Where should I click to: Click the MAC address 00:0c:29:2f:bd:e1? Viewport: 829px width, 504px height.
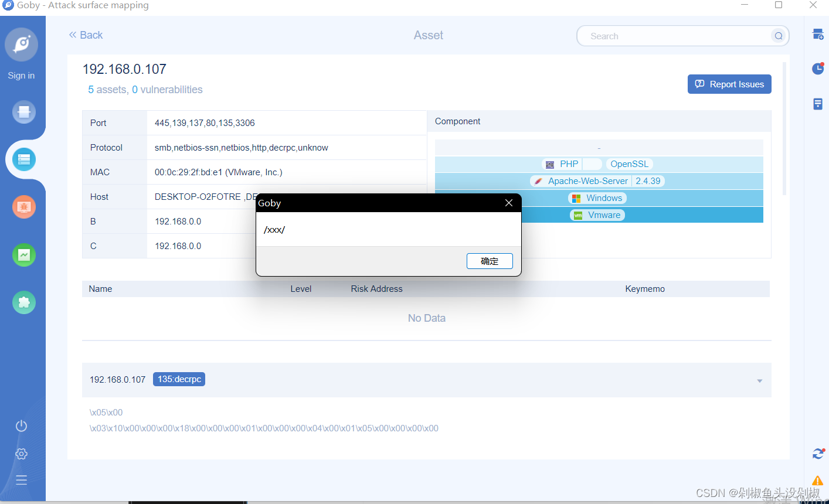coord(218,172)
